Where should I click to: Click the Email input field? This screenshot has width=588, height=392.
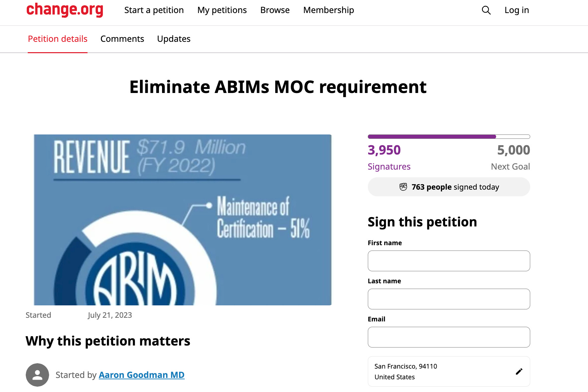pos(449,337)
